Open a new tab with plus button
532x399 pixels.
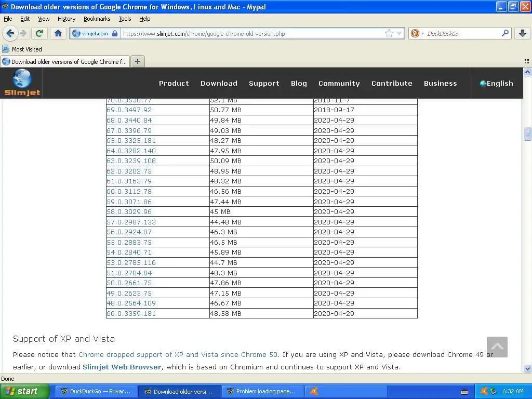click(137, 61)
